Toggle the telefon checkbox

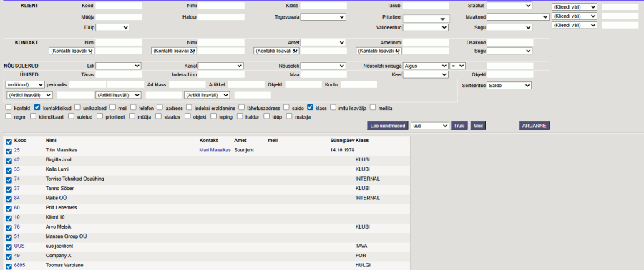134,107
